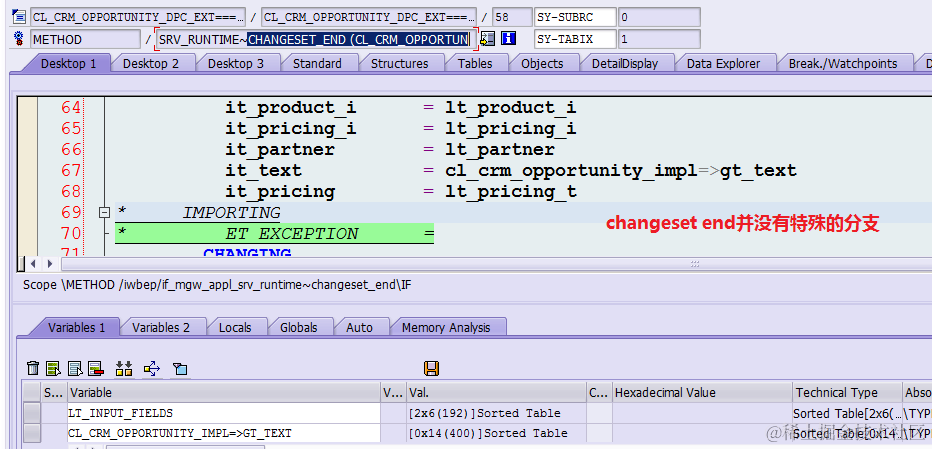The width and height of the screenshot is (932, 449).
Task: Click value [2x6(192)]Sorted Table
Action: point(496,413)
